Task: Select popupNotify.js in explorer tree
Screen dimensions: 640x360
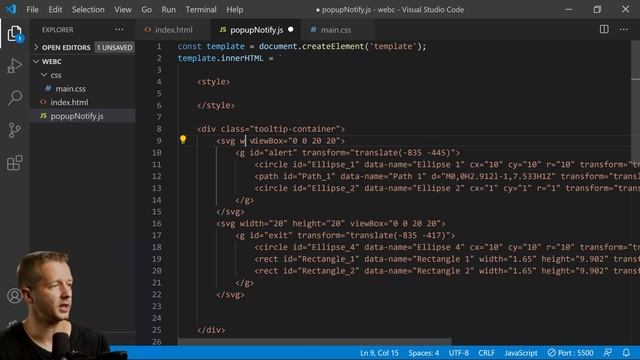Action: pyautogui.click(x=83, y=116)
